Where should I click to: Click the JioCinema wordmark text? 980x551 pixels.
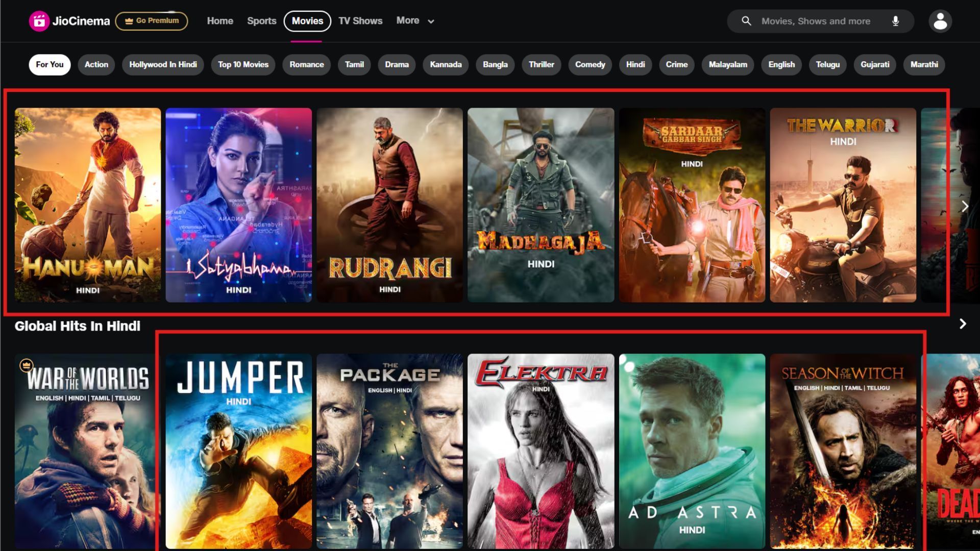(x=81, y=21)
